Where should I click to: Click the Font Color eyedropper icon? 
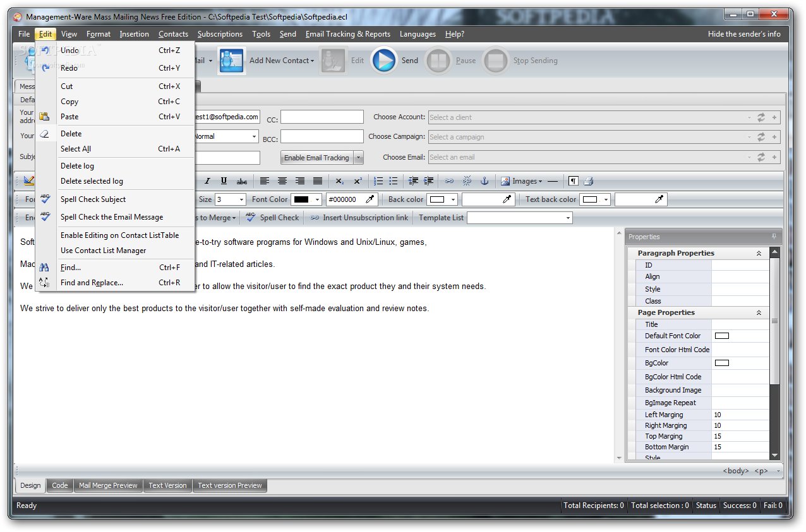pos(370,199)
